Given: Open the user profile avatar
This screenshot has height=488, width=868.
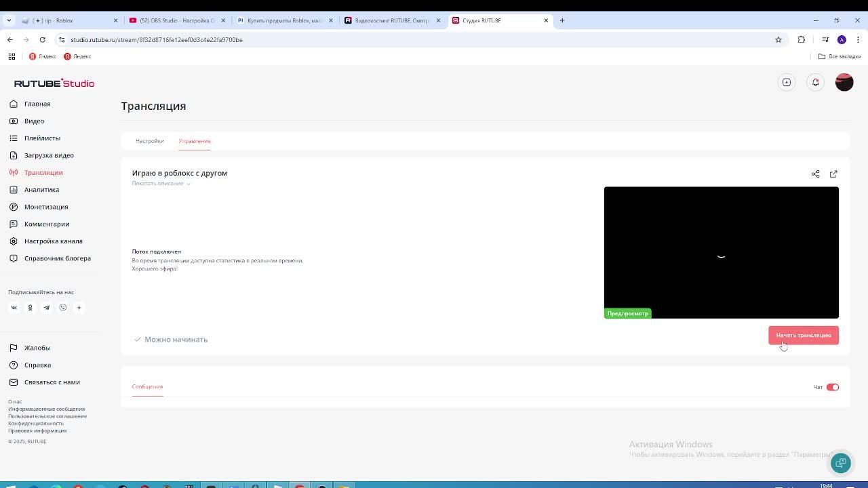Looking at the screenshot, I should [x=844, y=83].
